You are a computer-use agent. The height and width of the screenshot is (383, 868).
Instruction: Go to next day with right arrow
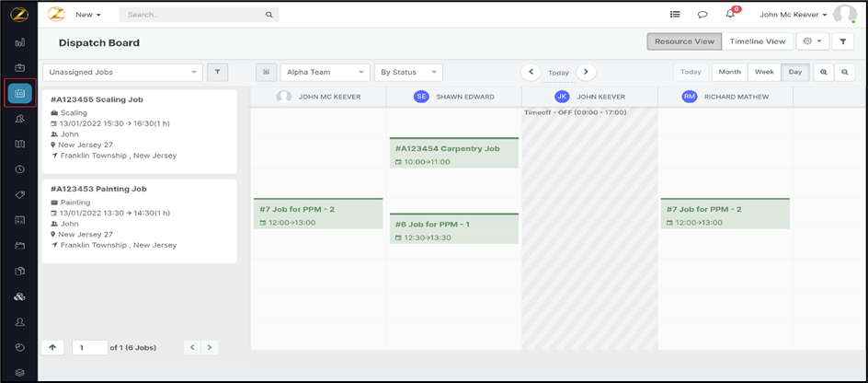(586, 72)
